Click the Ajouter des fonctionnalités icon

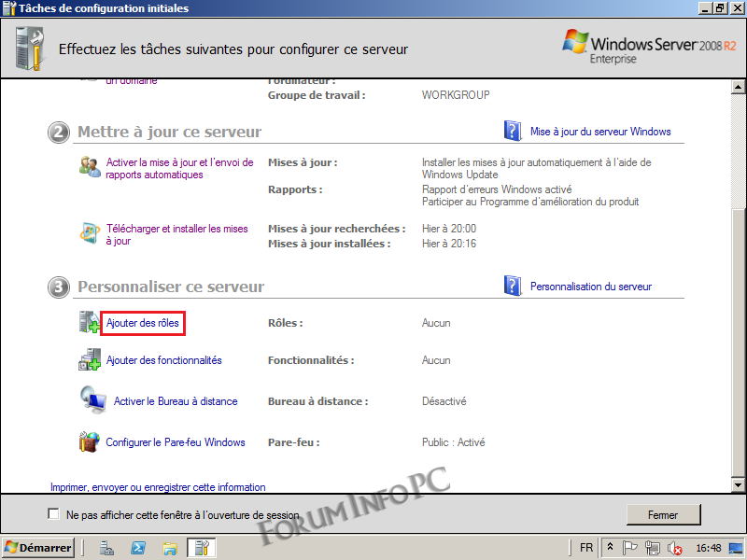click(x=89, y=359)
